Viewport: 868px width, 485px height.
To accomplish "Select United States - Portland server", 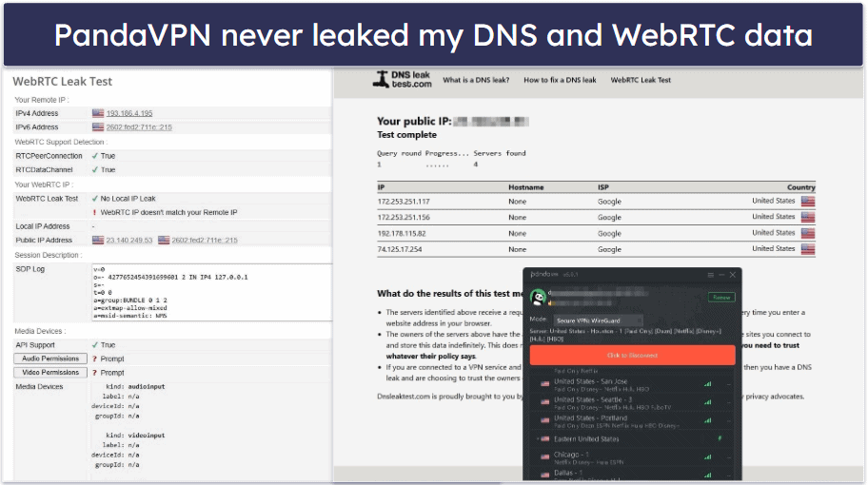I will pyautogui.click(x=632, y=421).
